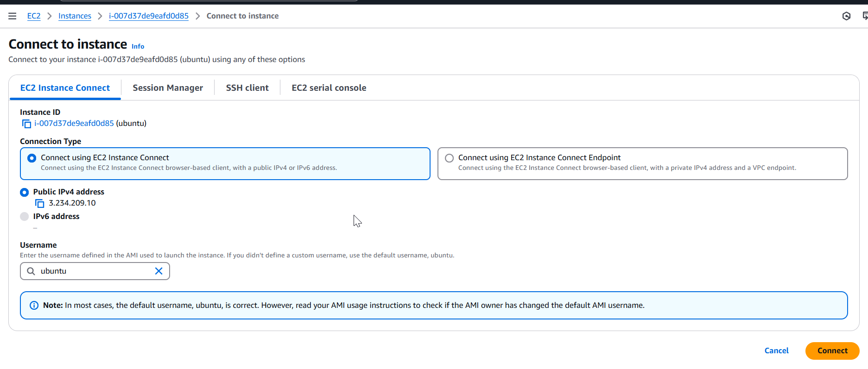Click the window-arrow icon at top-right edge
Screen dimensions: 868x369
tap(864, 16)
